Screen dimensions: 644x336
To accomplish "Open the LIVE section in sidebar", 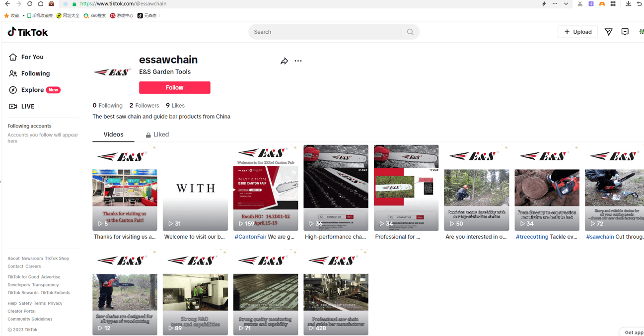I will pos(22,106).
